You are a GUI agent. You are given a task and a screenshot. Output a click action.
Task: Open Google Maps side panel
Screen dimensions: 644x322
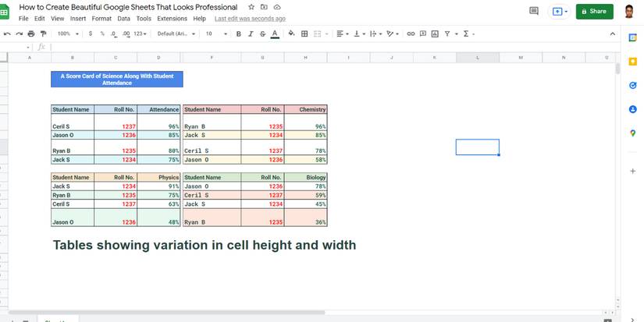pos(632,133)
